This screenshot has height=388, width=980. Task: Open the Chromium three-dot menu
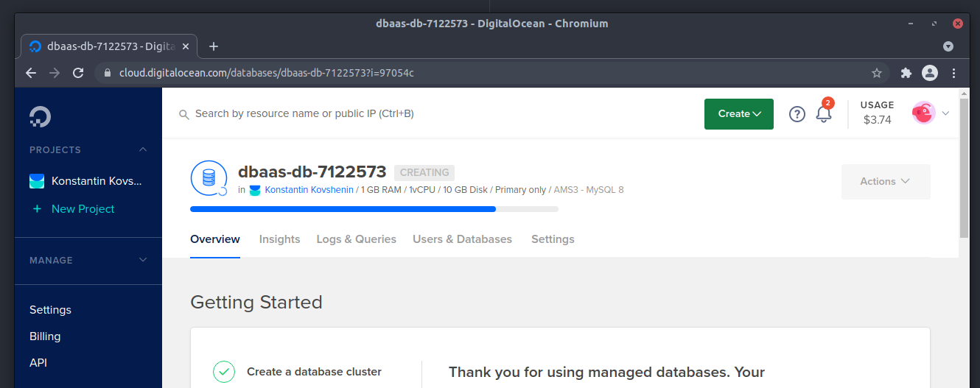coord(954,73)
